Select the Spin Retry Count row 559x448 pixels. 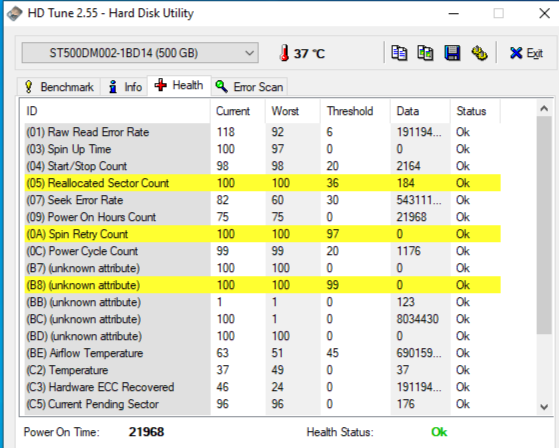[263, 234]
